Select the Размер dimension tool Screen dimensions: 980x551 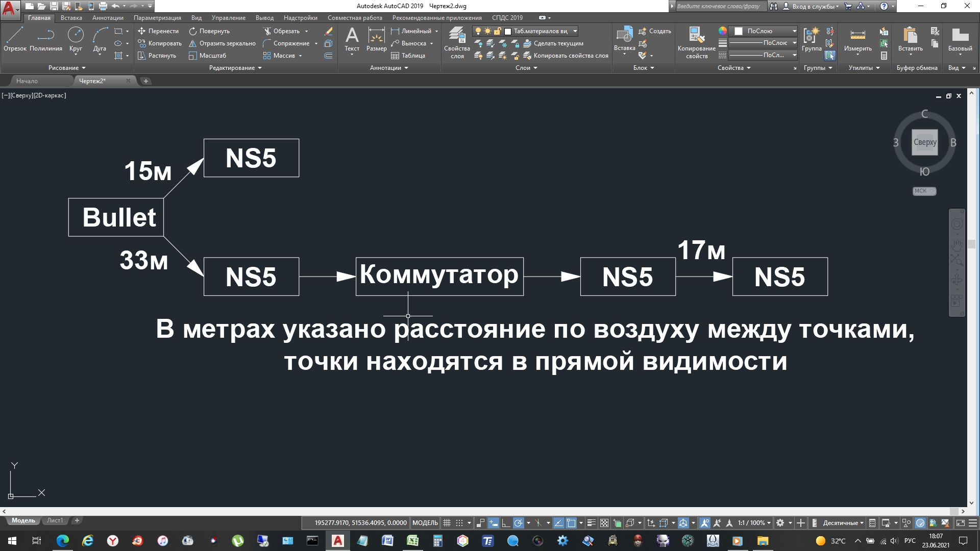[x=376, y=39]
